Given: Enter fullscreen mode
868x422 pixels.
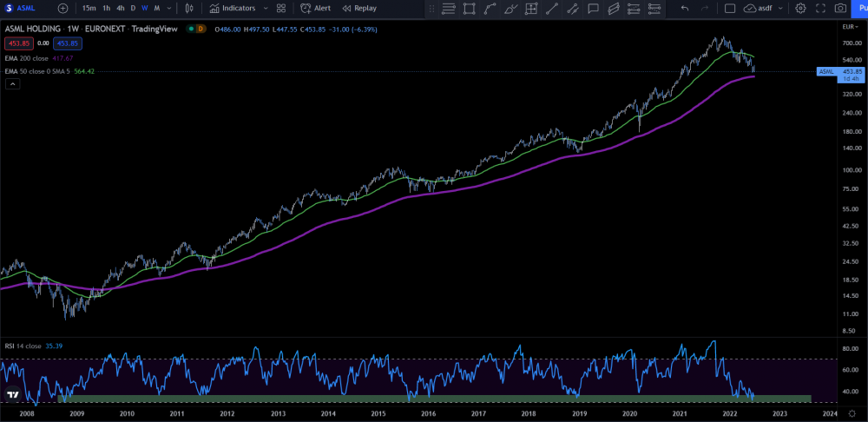Looking at the screenshot, I should click(x=821, y=9).
